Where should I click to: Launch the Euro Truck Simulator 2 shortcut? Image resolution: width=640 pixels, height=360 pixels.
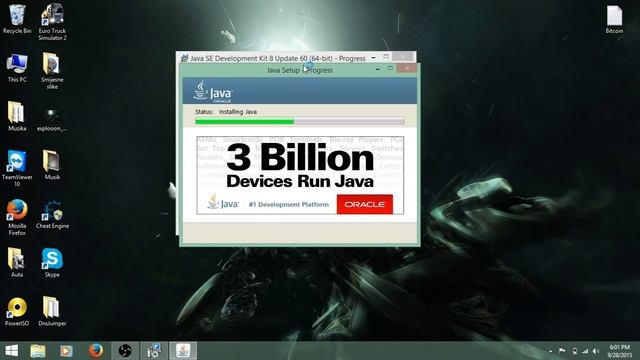[52, 22]
